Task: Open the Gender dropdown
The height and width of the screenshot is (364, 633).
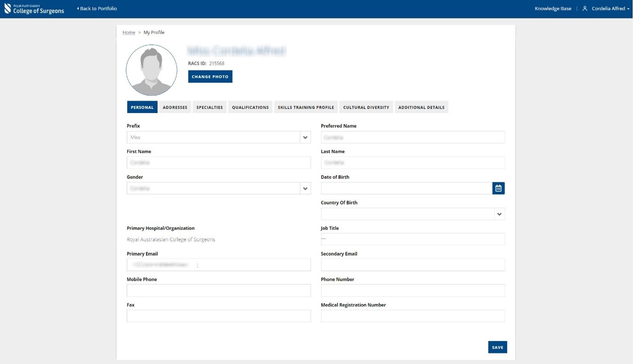Action: point(305,188)
